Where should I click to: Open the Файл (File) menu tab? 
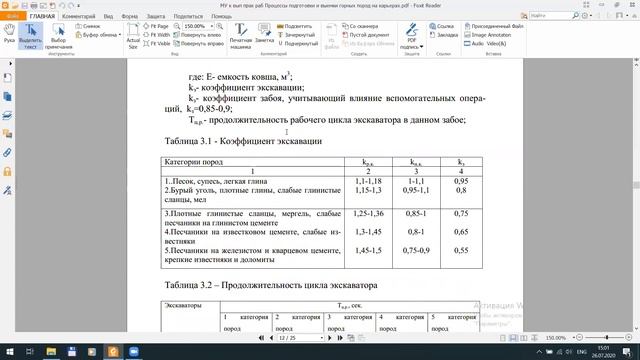(x=13, y=16)
